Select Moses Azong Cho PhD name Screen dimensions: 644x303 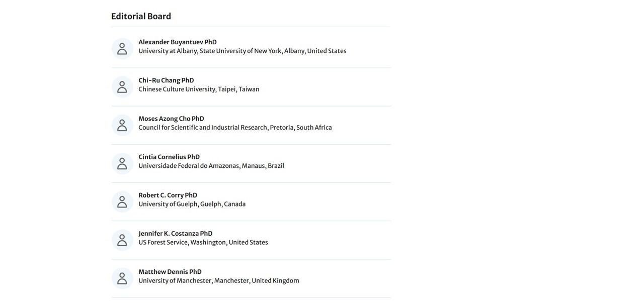[171, 119]
